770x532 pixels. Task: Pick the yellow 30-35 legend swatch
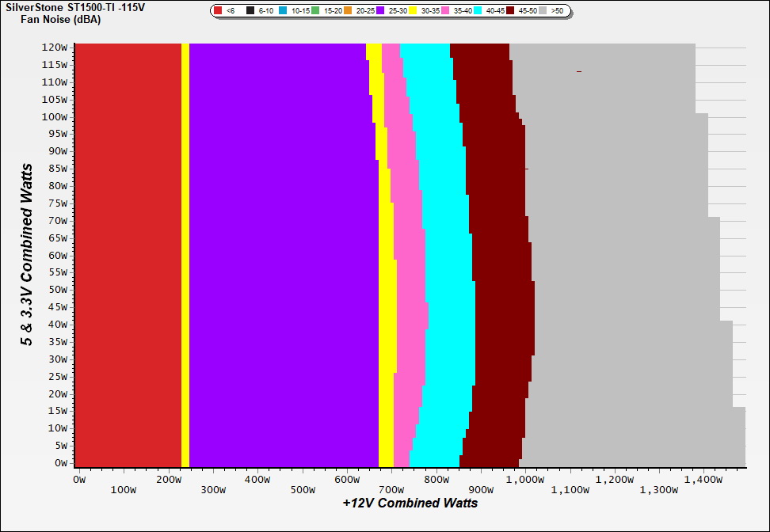pos(414,11)
